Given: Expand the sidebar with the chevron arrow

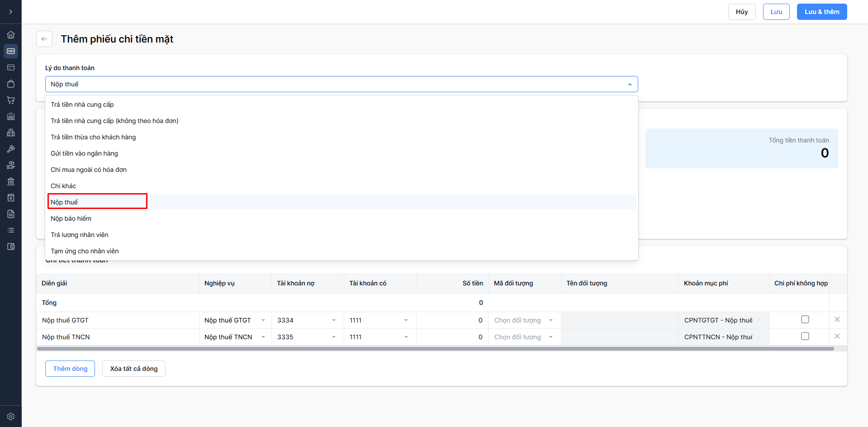Looking at the screenshot, I should [11, 12].
